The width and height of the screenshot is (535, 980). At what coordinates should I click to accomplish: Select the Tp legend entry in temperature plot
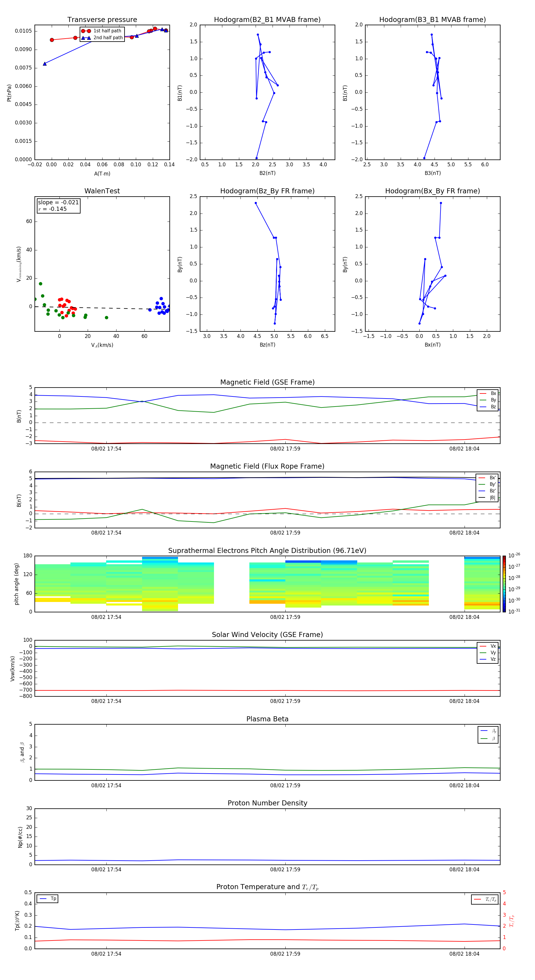coord(48,899)
